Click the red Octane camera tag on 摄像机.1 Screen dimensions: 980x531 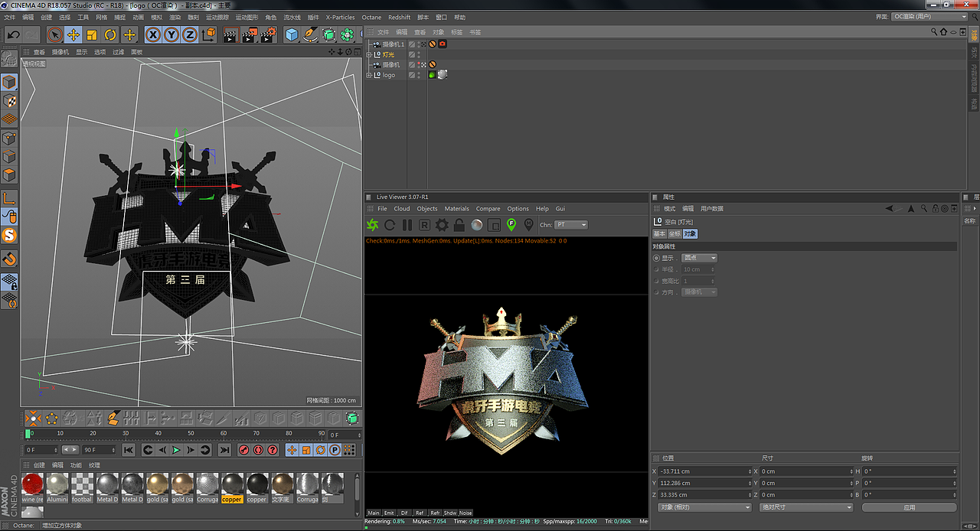point(442,44)
